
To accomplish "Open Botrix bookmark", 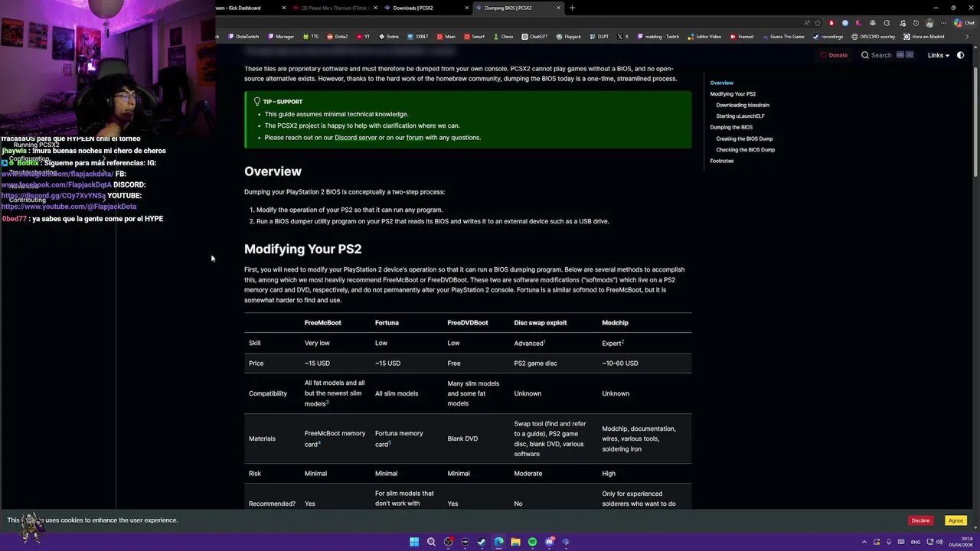I will tap(389, 37).
